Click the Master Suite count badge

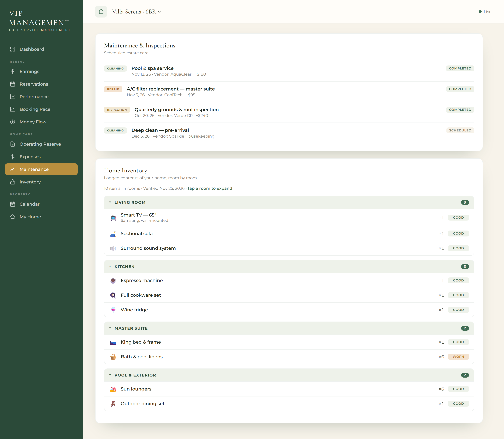[x=465, y=328]
